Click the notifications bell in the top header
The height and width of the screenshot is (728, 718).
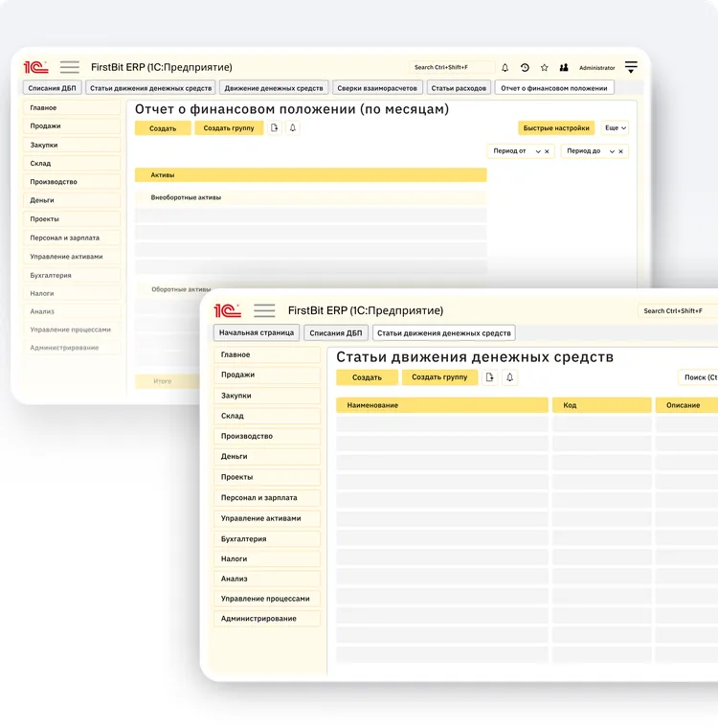[505, 68]
